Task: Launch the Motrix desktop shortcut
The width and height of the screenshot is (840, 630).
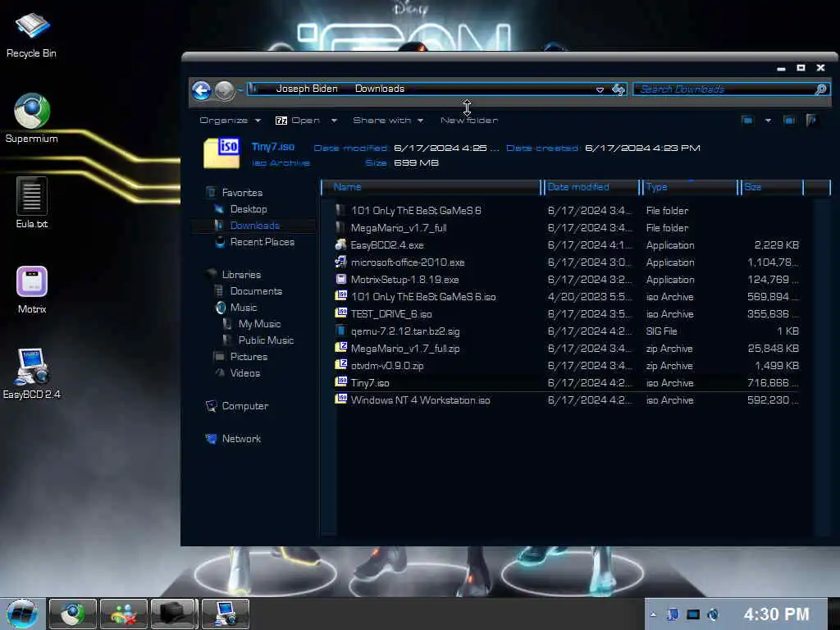Action: tap(32, 290)
